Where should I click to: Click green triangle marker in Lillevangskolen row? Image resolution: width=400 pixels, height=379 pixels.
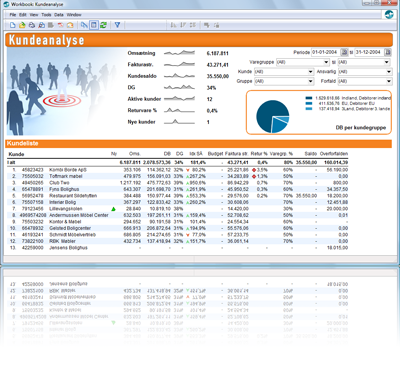point(113,209)
